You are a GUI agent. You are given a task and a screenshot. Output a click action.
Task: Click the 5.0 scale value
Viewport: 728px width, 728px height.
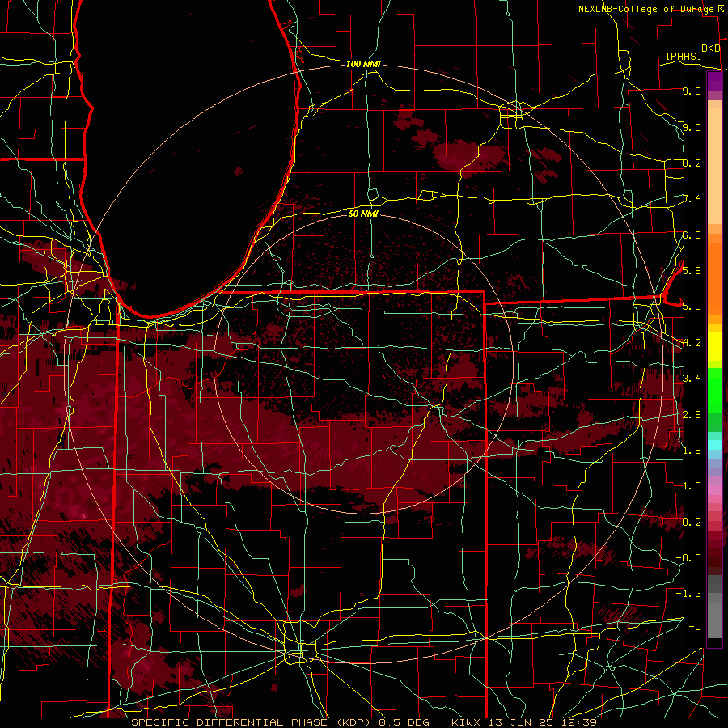click(x=692, y=307)
